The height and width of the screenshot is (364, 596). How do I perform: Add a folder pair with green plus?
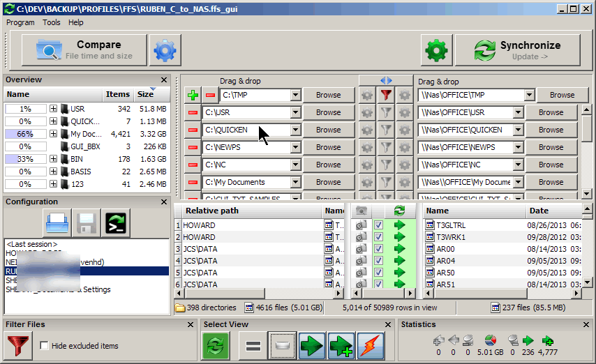193,95
